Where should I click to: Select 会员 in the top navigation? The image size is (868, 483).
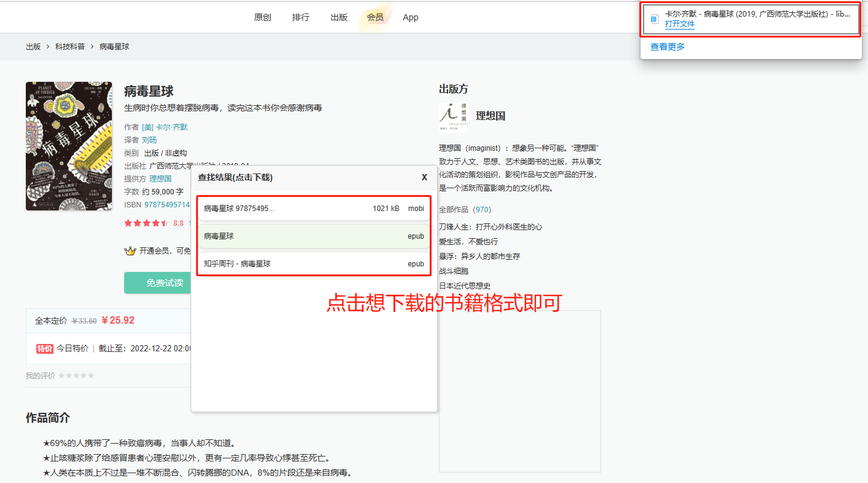[x=375, y=17]
